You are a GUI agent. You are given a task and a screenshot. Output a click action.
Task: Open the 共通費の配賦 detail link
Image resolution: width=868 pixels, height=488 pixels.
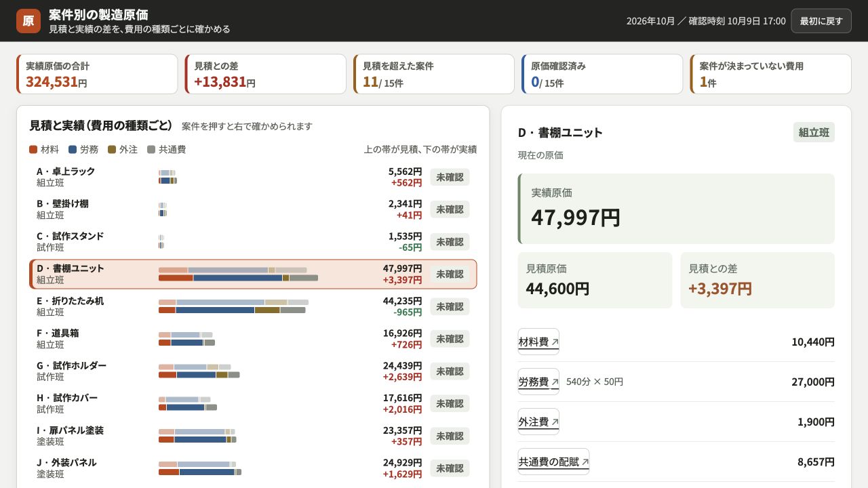pos(553,462)
